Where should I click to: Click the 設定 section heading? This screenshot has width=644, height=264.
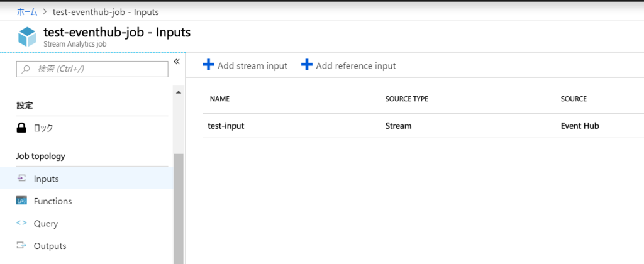(25, 106)
